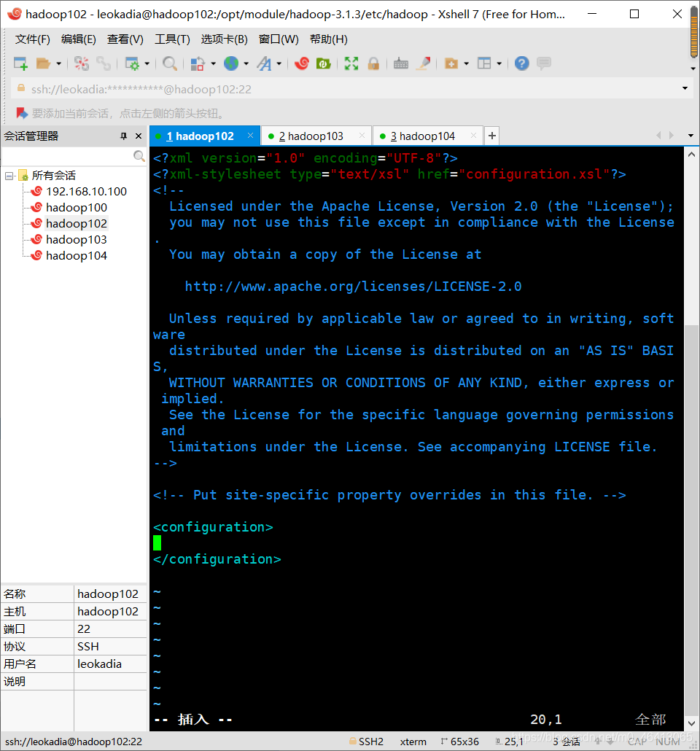Expand the layout panes dropdown arrow

[499, 63]
